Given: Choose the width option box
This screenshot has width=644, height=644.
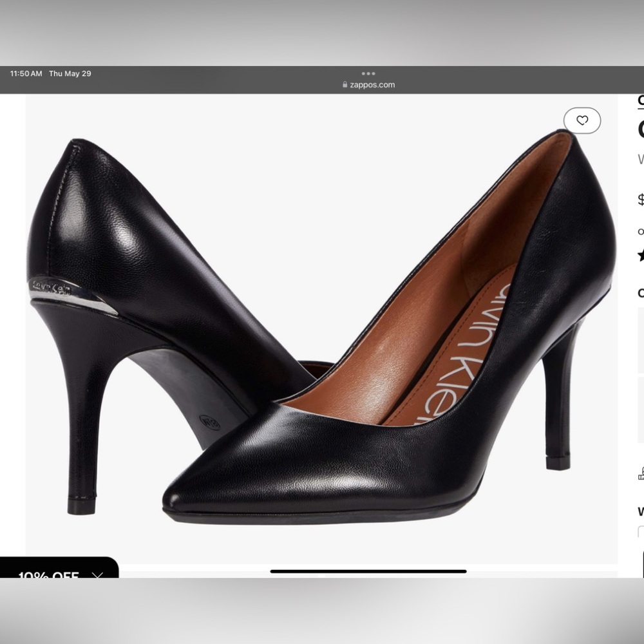Looking at the screenshot, I should point(641,532).
